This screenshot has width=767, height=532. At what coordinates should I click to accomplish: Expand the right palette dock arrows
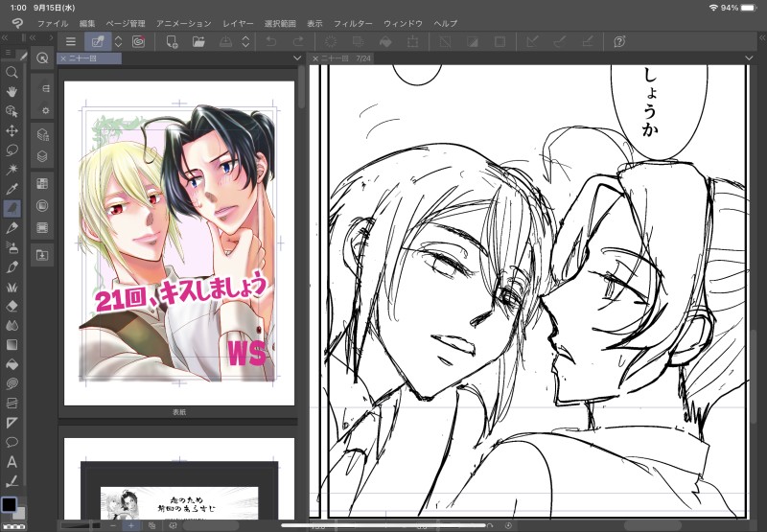[x=762, y=37]
